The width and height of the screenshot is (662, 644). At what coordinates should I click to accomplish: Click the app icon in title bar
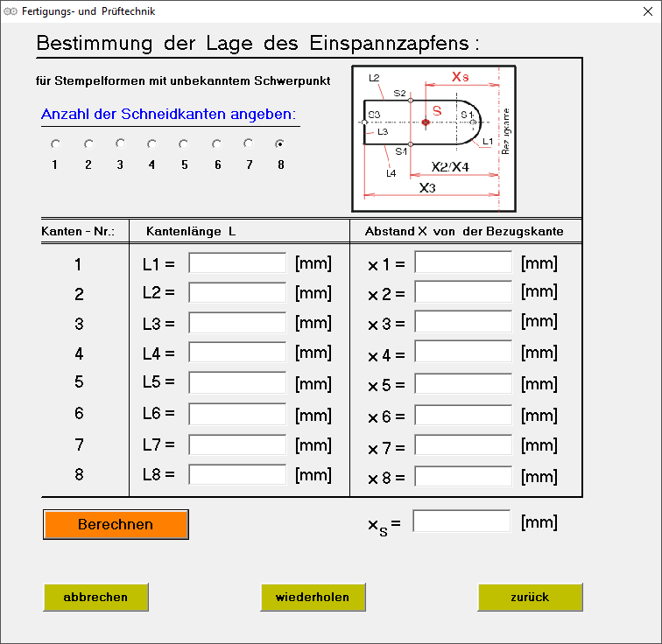coord(11,11)
